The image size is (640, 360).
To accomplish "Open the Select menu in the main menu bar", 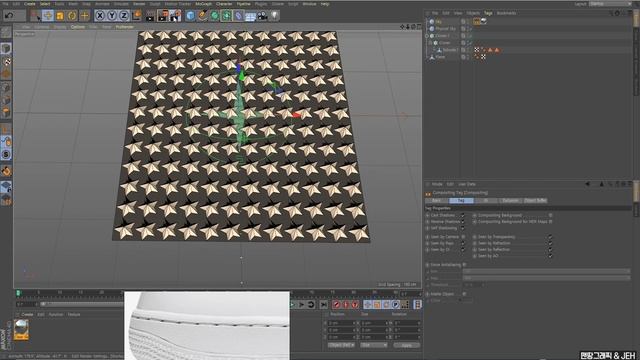I will pos(45,4).
